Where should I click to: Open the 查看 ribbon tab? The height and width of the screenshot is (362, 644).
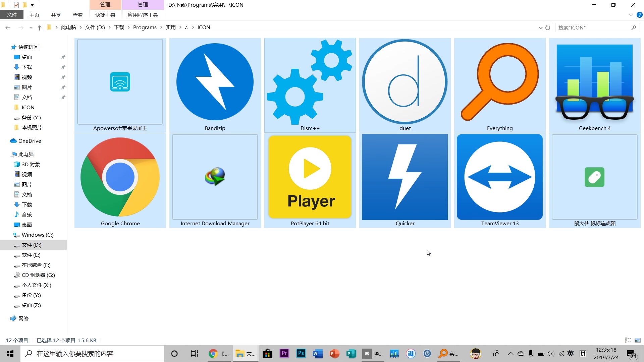(78, 15)
